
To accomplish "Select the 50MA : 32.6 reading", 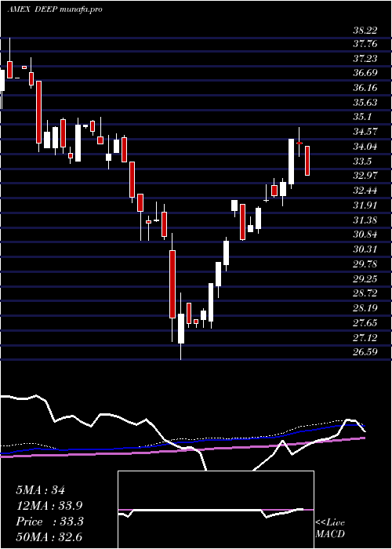I will (49, 537).
